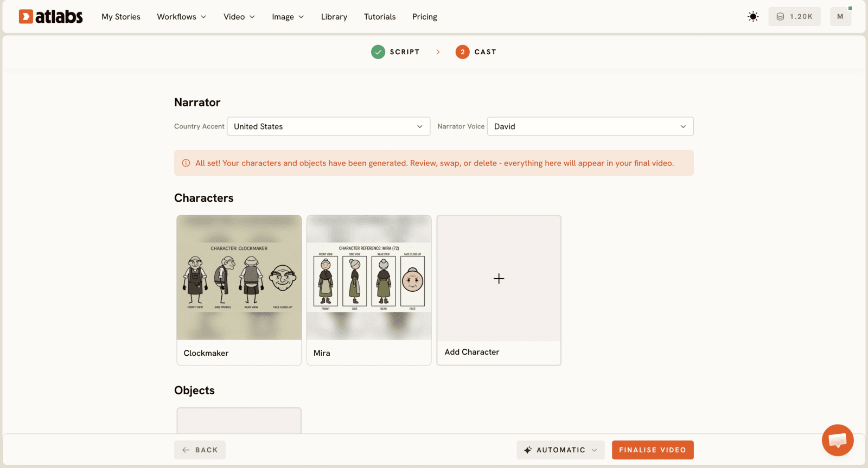Click the info icon in the alert banner
The height and width of the screenshot is (468, 868).
(186, 163)
